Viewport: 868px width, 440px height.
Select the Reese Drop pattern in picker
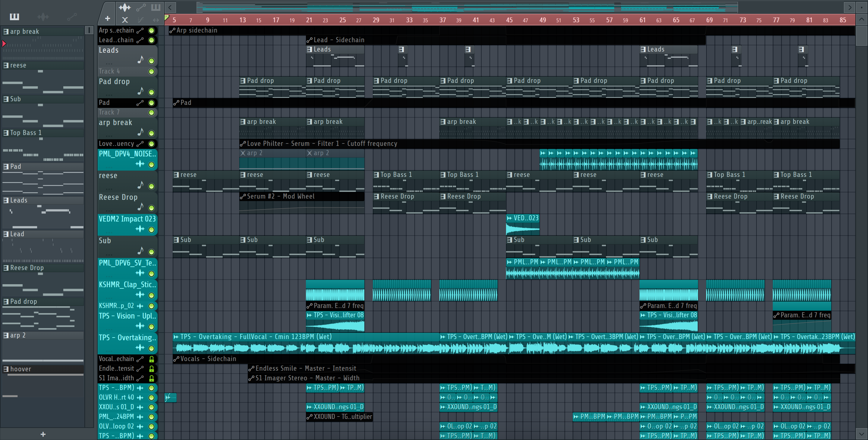click(43, 268)
